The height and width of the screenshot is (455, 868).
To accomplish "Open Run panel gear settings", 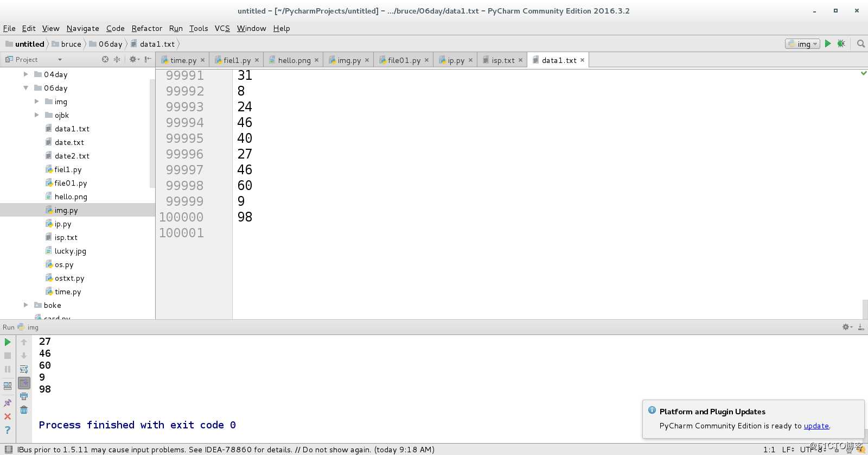I will tap(847, 327).
